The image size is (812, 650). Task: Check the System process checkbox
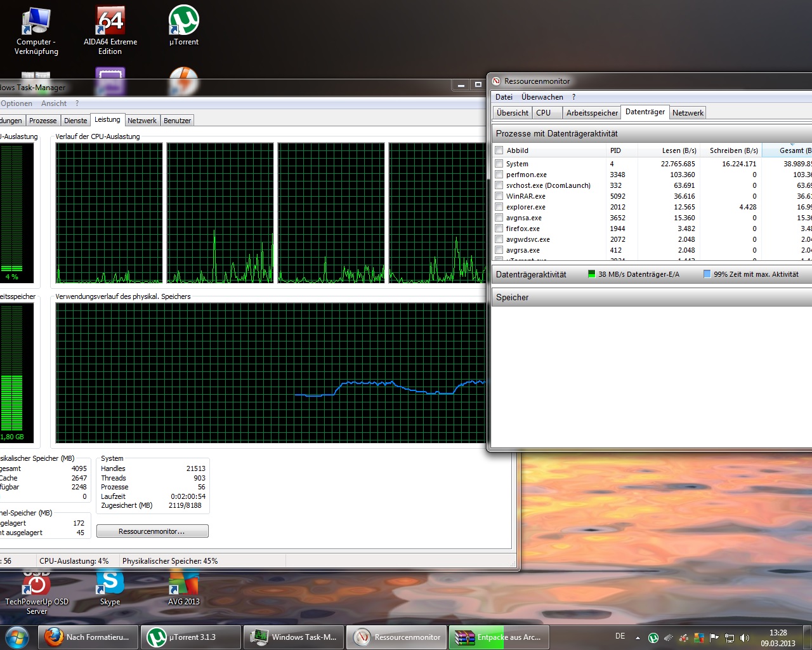coord(499,164)
